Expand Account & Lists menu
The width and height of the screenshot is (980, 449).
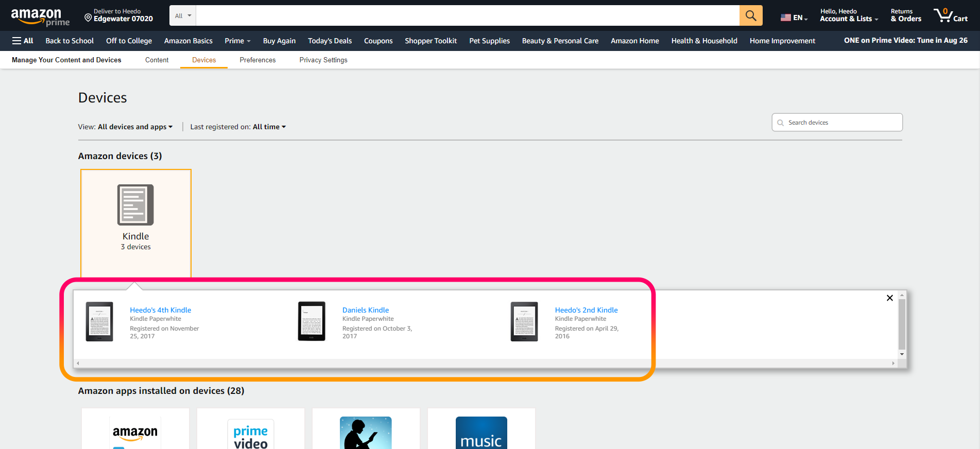point(849,15)
